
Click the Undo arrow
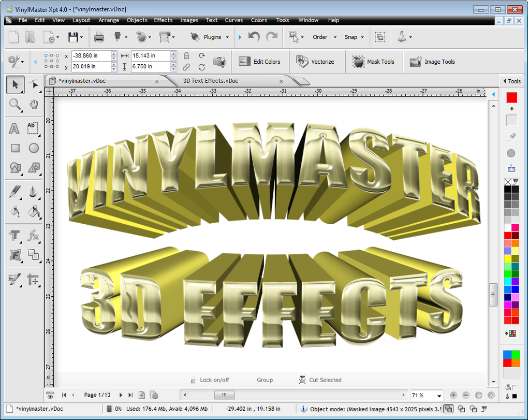tap(254, 37)
